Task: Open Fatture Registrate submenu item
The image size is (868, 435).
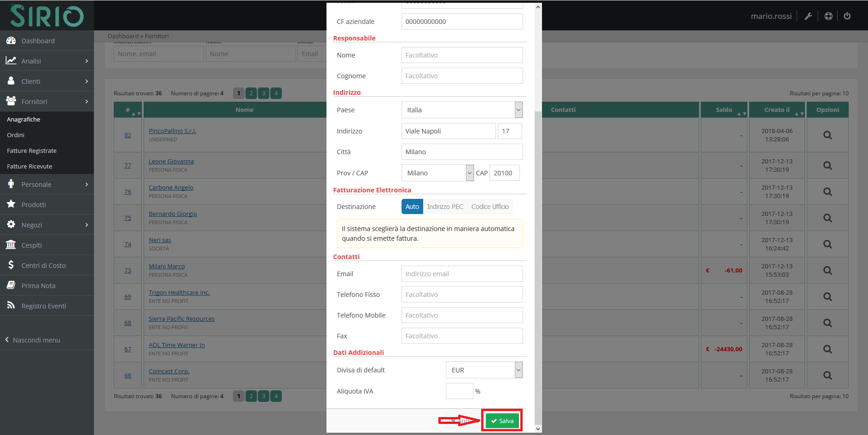Action: point(32,151)
